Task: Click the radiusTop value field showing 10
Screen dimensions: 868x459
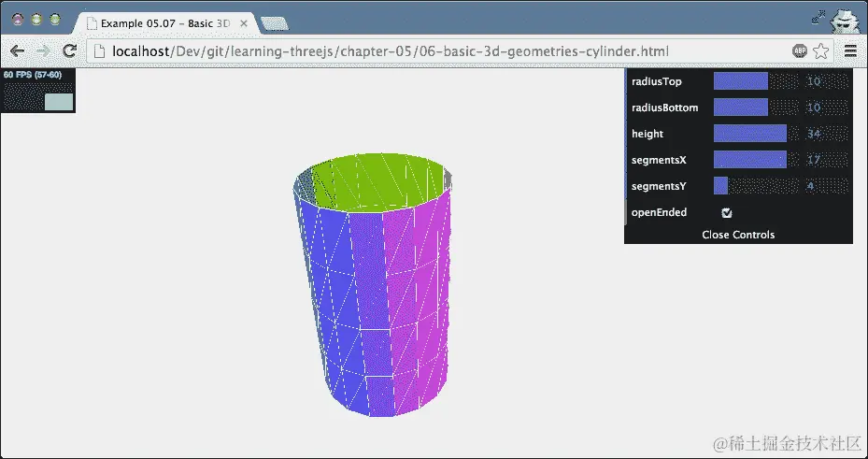Action: (x=826, y=81)
